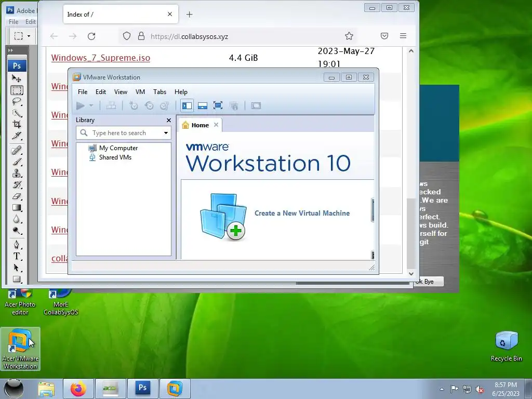Image resolution: width=532 pixels, height=399 pixels.
Task: Open Windows Explorer from the taskbar
Action: pos(46,389)
